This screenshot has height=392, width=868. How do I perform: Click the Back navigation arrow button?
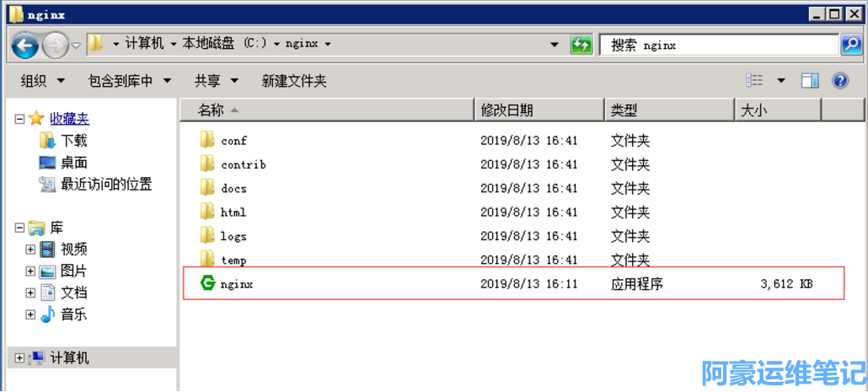click(x=25, y=45)
